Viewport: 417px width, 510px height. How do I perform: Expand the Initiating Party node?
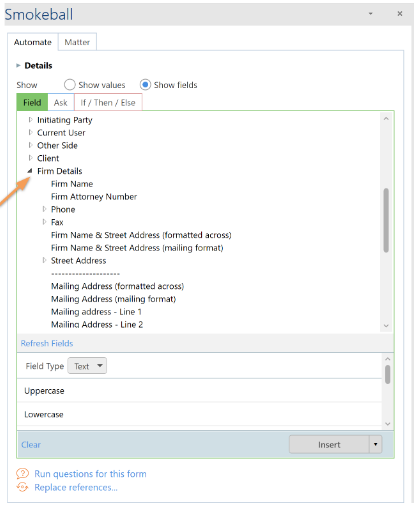click(x=30, y=119)
